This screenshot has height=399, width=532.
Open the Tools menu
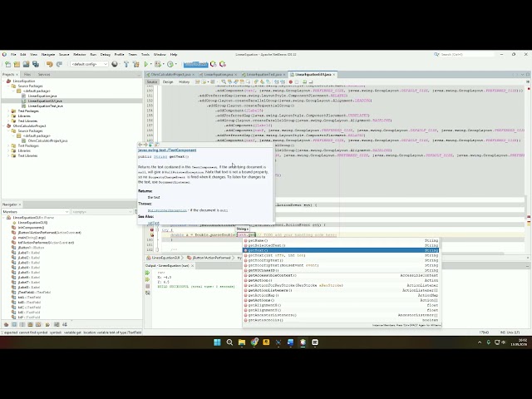[145, 54]
